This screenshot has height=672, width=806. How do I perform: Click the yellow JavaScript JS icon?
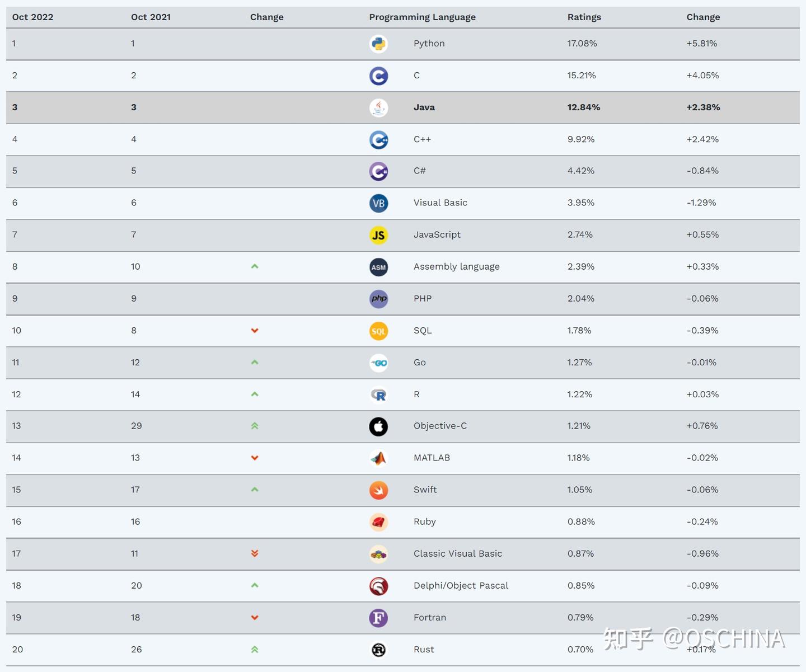[379, 235]
